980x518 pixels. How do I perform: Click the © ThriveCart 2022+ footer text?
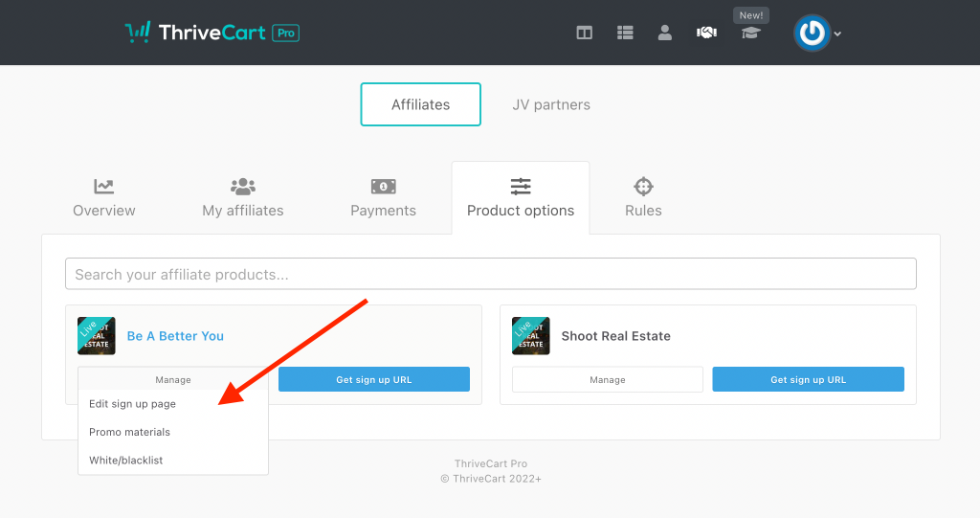(x=491, y=479)
